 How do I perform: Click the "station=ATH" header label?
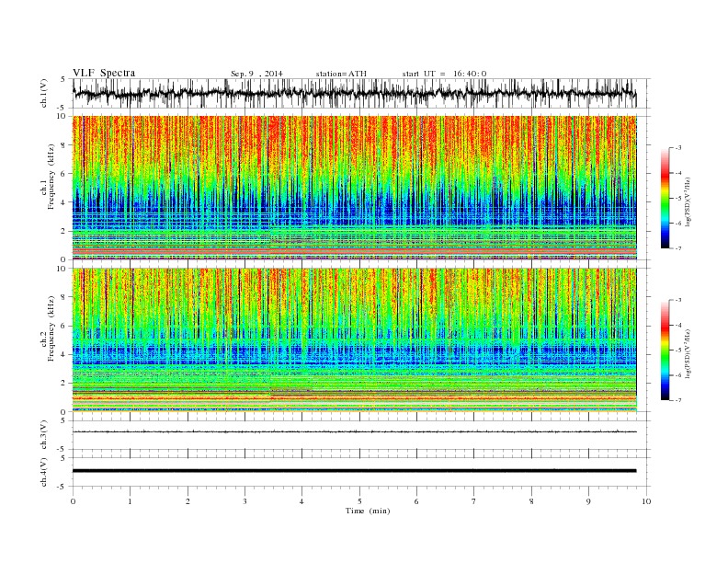[341, 74]
